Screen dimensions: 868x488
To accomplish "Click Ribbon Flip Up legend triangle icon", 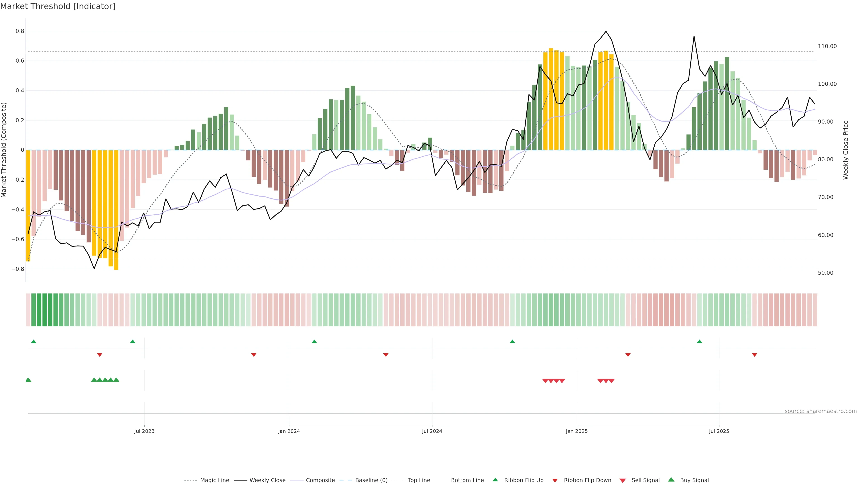I will click(x=495, y=480).
